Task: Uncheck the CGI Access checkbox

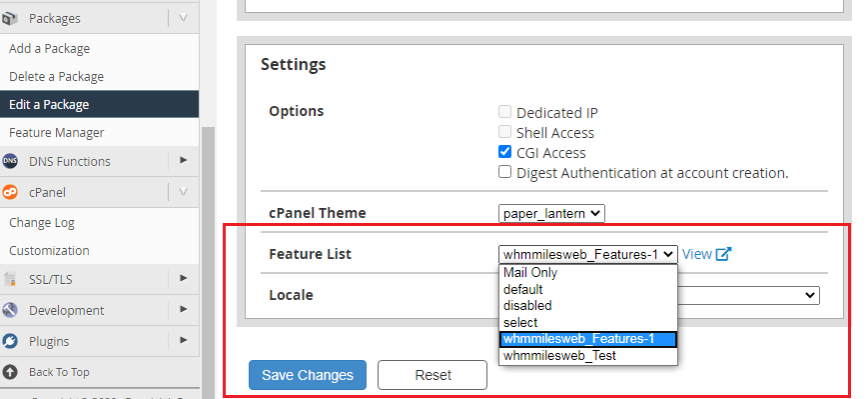Action: coord(504,152)
